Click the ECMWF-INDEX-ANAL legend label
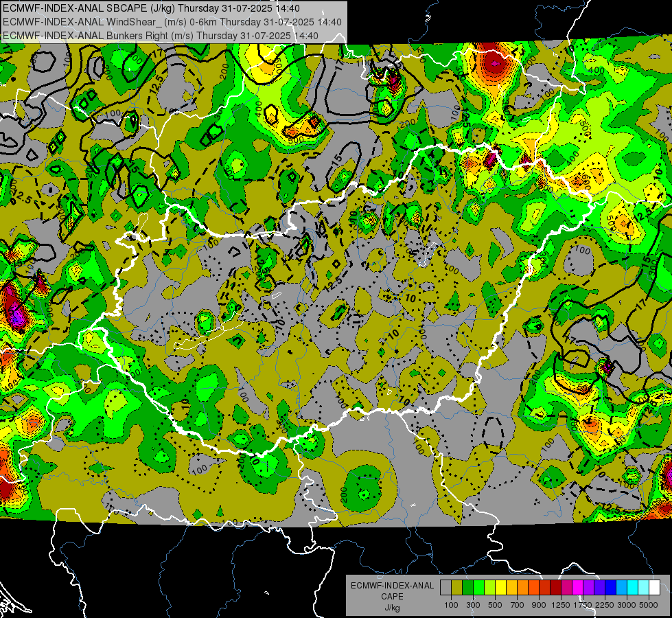This screenshot has width=672, height=618. [x=392, y=586]
